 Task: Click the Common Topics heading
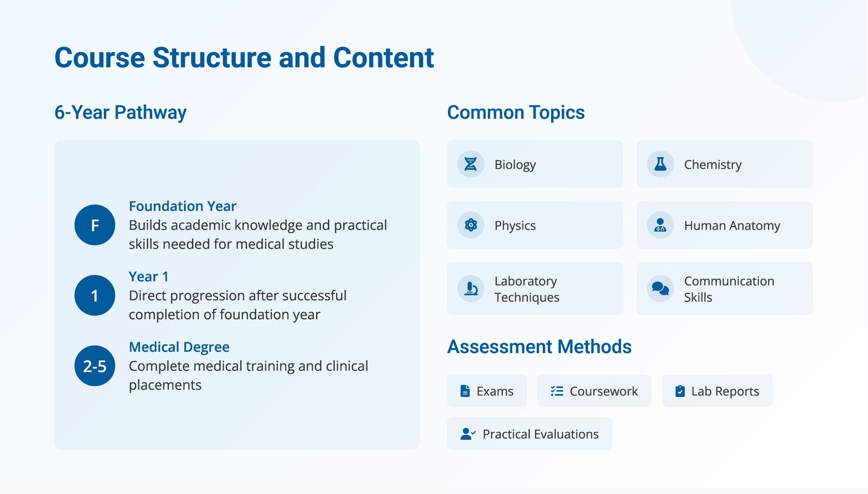516,113
